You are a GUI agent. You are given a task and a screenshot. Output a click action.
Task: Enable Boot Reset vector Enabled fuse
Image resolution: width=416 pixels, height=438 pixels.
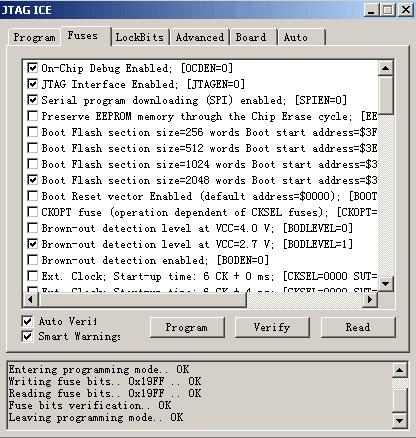click(32, 196)
